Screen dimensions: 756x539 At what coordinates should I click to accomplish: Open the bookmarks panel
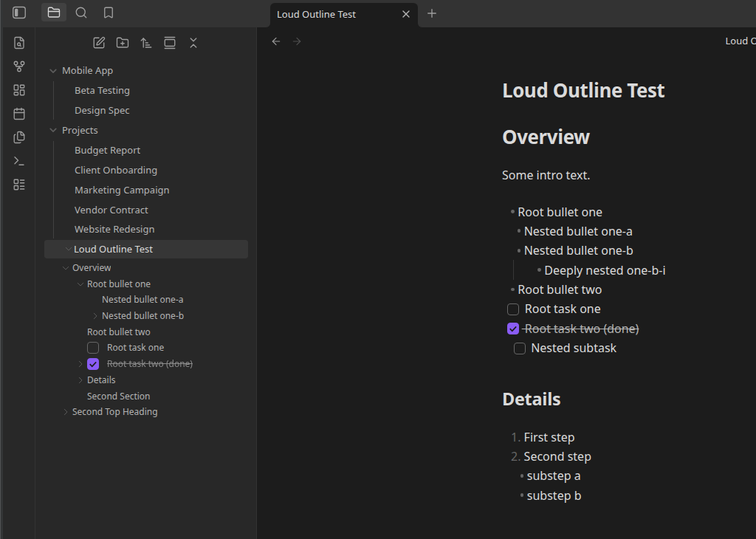(x=109, y=13)
